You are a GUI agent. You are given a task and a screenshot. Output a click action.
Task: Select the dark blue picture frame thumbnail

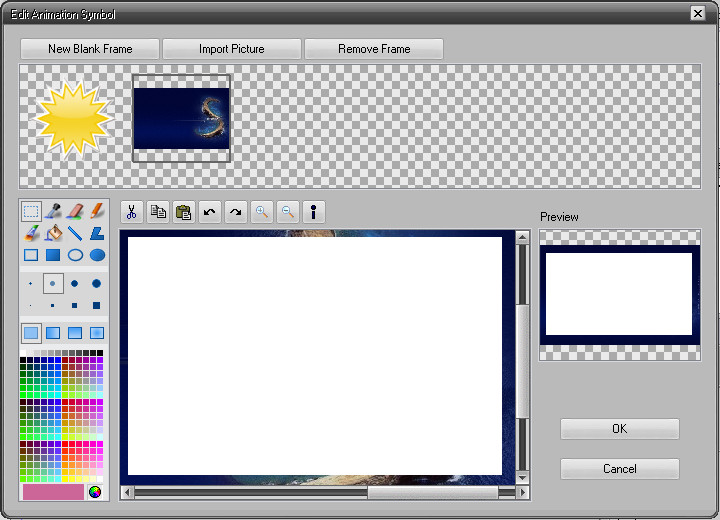[x=181, y=118]
